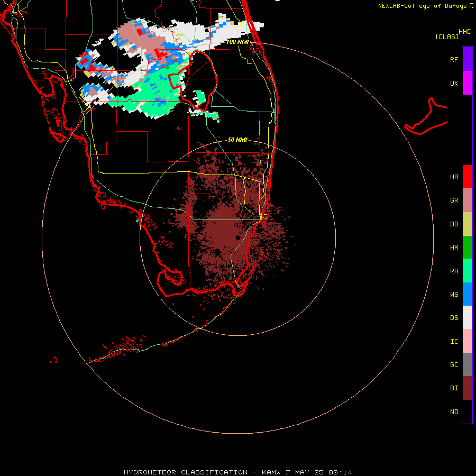Click the white DS dry snow swatch

(467, 317)
